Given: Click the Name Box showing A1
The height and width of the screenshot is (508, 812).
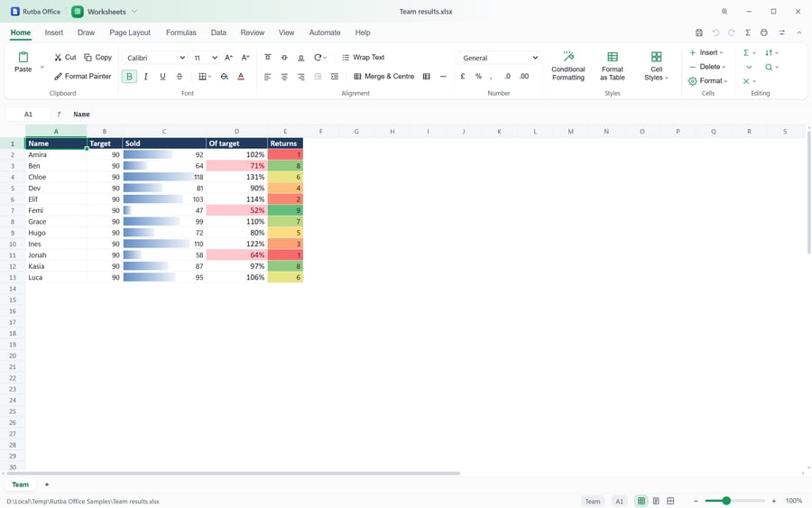Looking at the screenshot, I should [x=29, y=115].
